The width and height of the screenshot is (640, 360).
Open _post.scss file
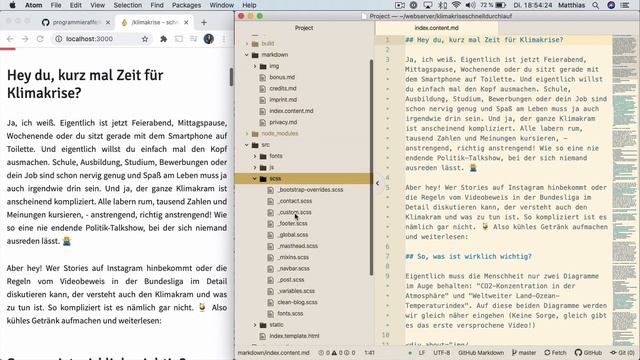coord(291,280)
